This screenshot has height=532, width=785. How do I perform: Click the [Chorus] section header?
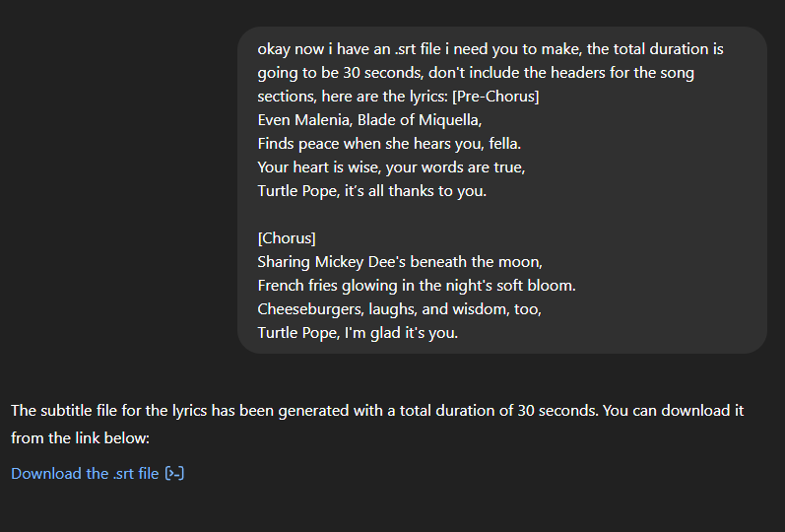coord(287,238)
